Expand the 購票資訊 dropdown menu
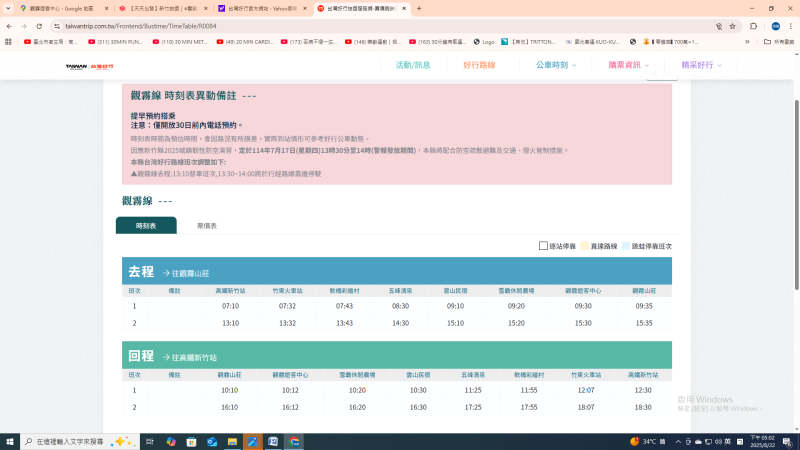This screenshot has width=800, height=450. click(628, 65)
